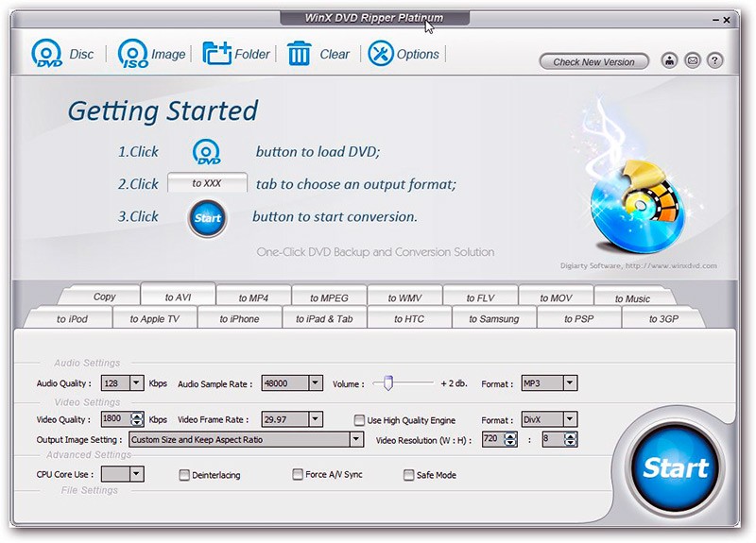The width and height of the screenshot is (756, 543).
Task: Click the big blue Start button
Action: click(675, 467)
